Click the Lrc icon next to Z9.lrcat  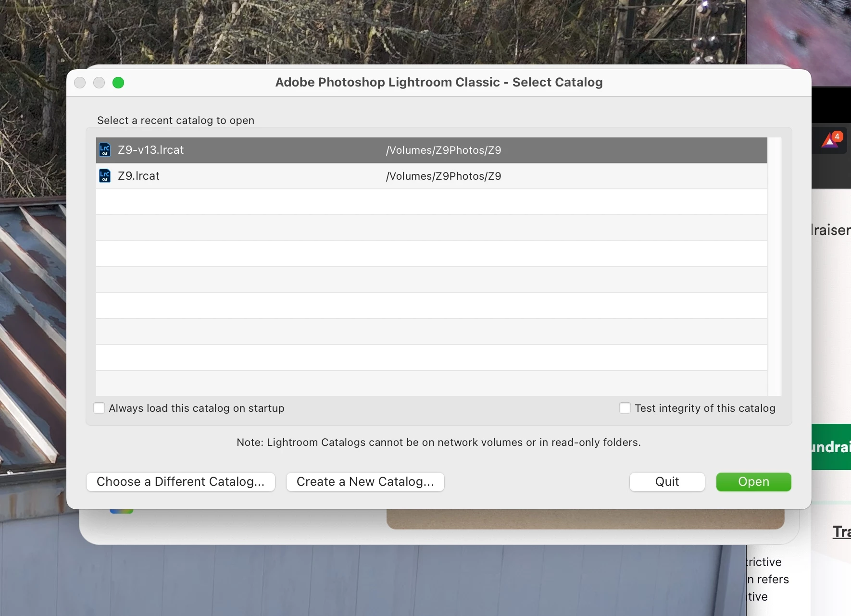pos(105,176)
